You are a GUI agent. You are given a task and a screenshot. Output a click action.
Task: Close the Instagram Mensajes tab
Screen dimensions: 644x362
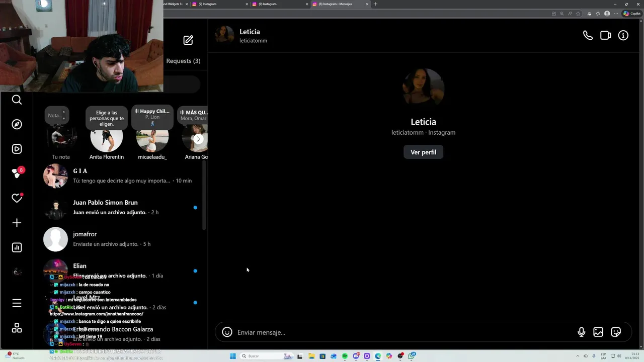[x=367, y=4]
